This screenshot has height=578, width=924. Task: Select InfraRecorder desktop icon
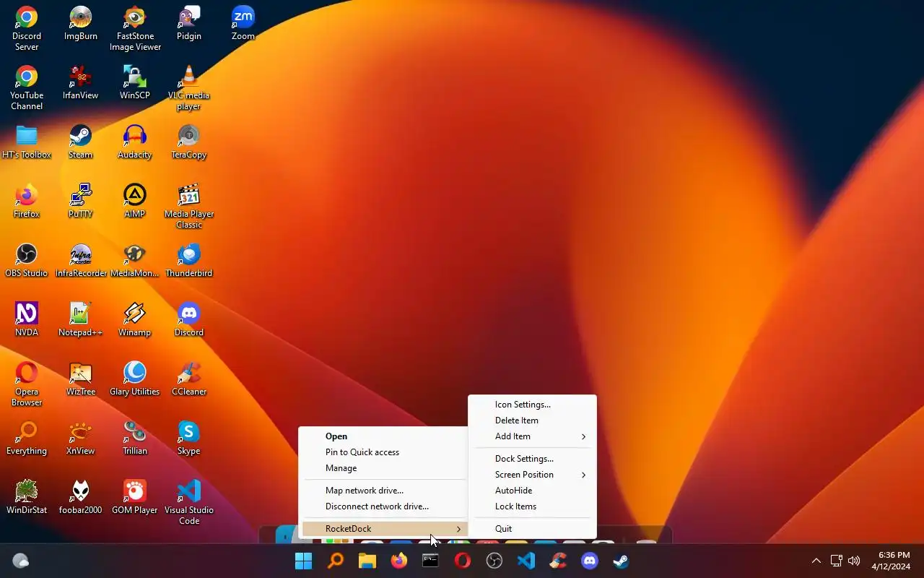(81, 260)
